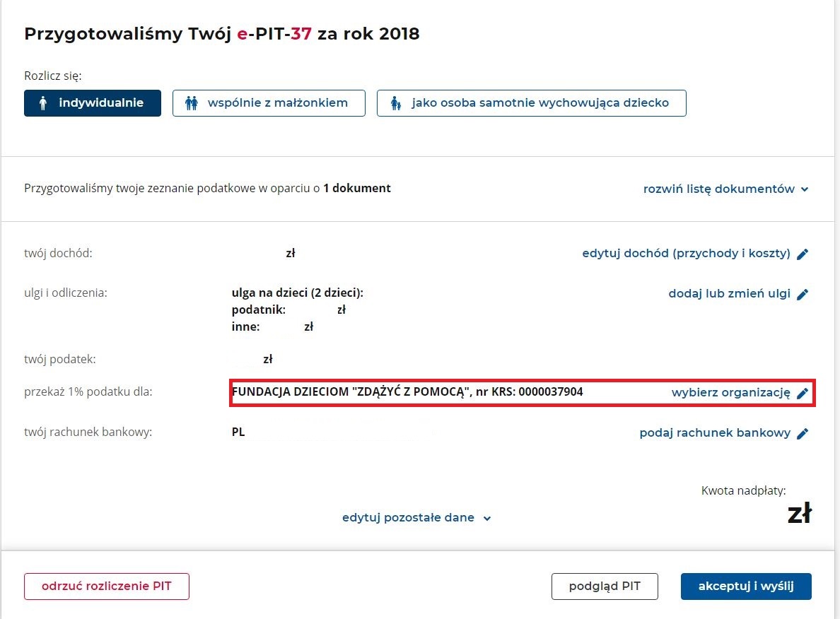
Task: Click pencil icon next to edytuj dochód
Action: point(803,254)
